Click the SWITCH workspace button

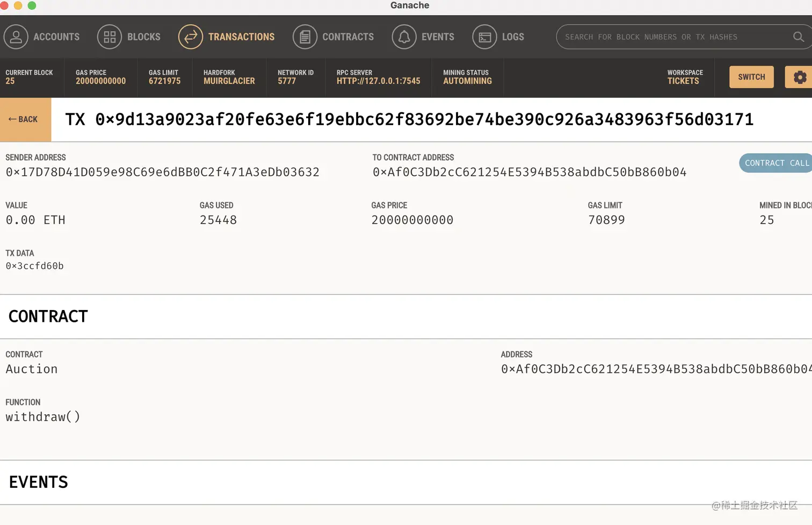tap(751, 77)
